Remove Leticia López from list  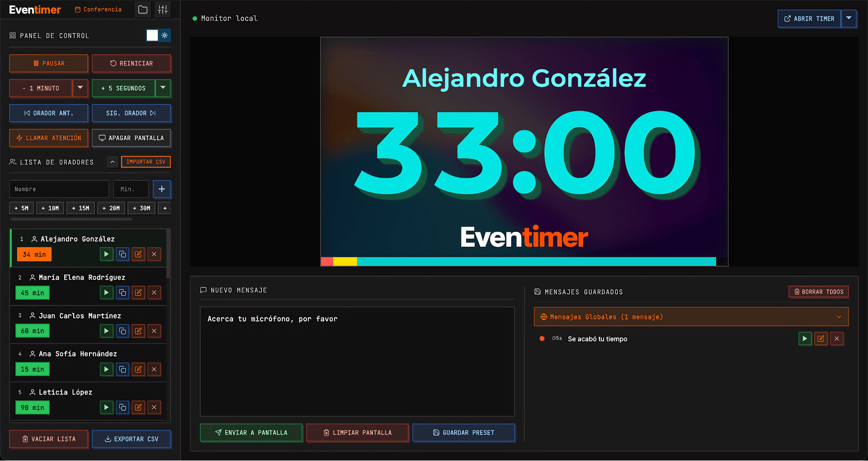click(154, 407)
